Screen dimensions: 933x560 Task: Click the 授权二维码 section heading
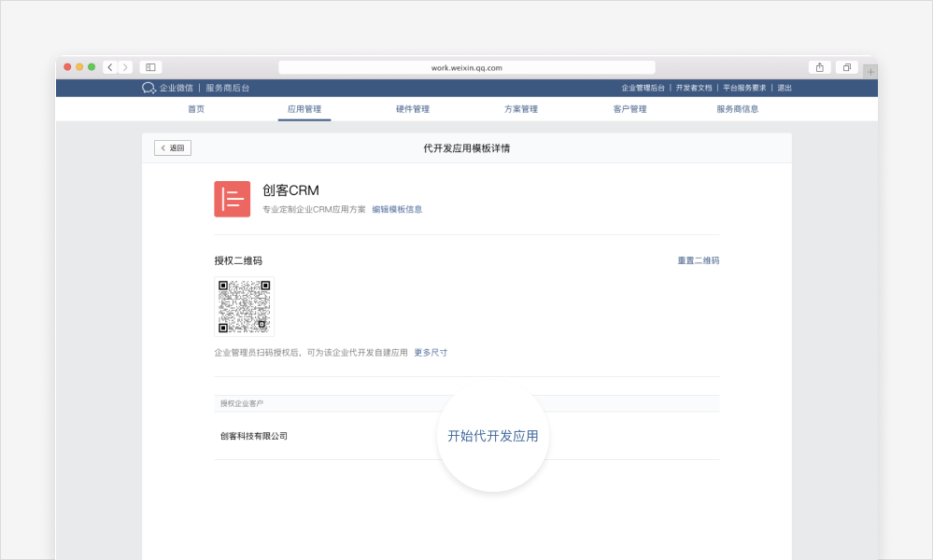point(238,260)
